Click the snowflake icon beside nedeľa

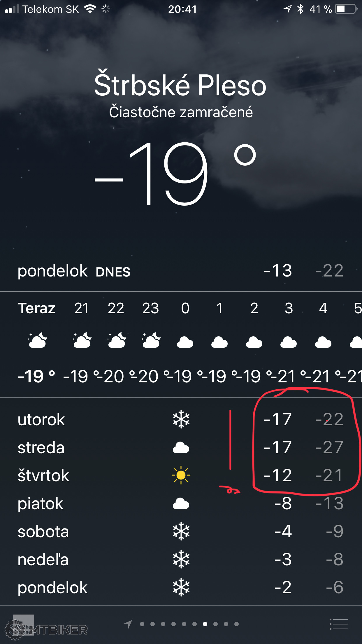[181, 559]
